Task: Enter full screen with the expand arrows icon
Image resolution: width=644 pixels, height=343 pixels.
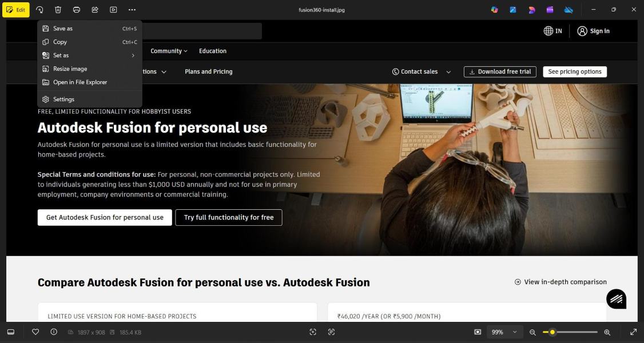Action: pos(633,332)
